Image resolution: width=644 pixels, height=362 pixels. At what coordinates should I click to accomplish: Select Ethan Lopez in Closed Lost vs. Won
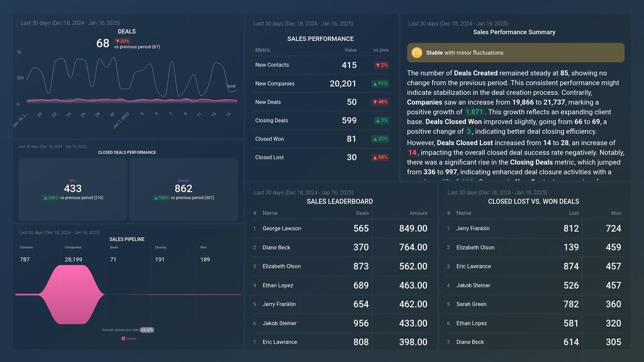pyautogui.click(x=472, y=324)
